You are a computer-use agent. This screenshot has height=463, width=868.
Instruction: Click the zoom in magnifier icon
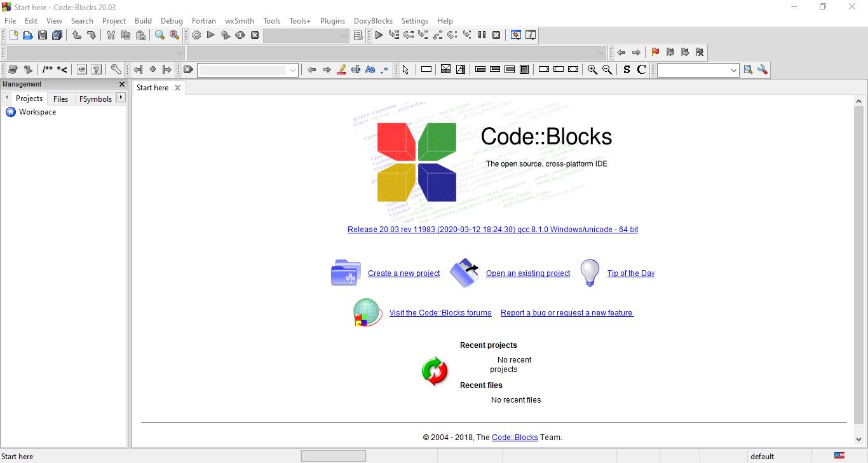(x=593, y=70)
